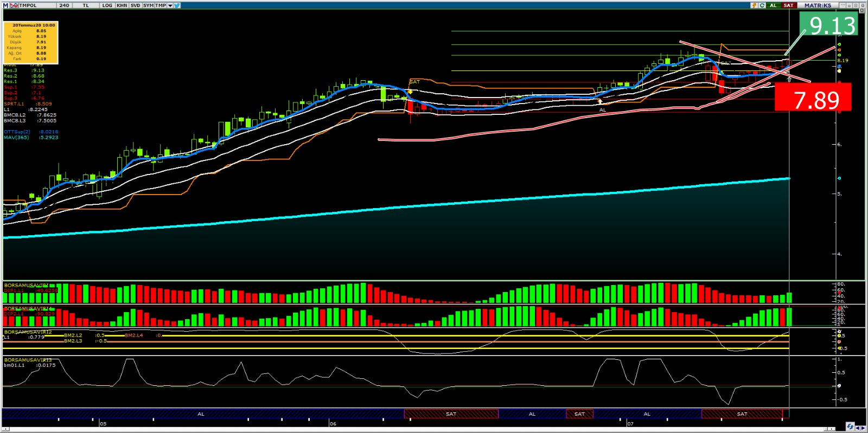Screen dimensions: 868x433
Task: Click the orange lightning bolt icon
Action: click(x=754, y=5)
